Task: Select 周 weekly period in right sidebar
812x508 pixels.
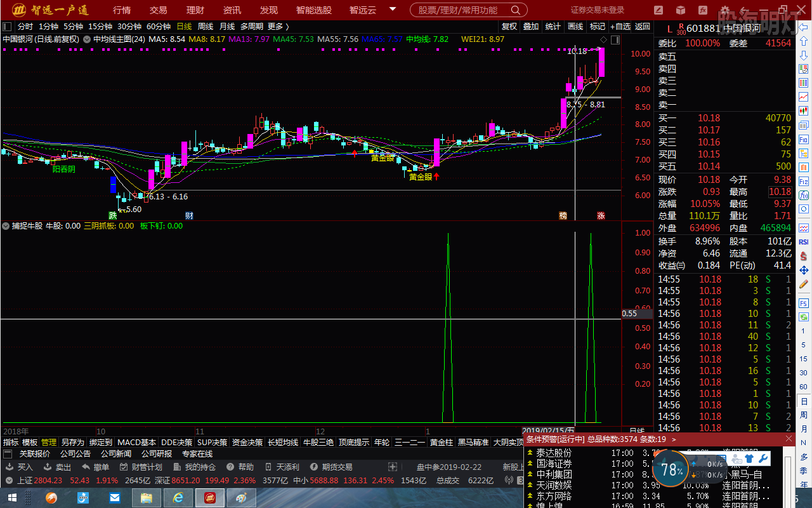Action: click(x=804, y=415)
